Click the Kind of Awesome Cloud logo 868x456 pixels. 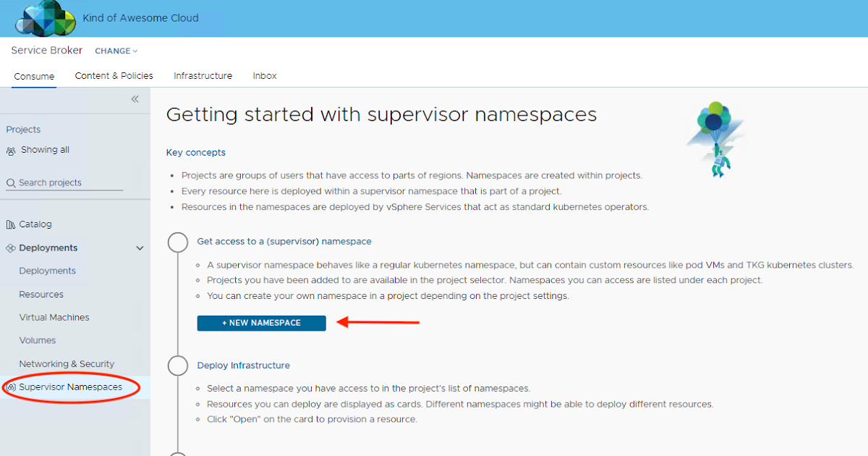coord(45,18)
